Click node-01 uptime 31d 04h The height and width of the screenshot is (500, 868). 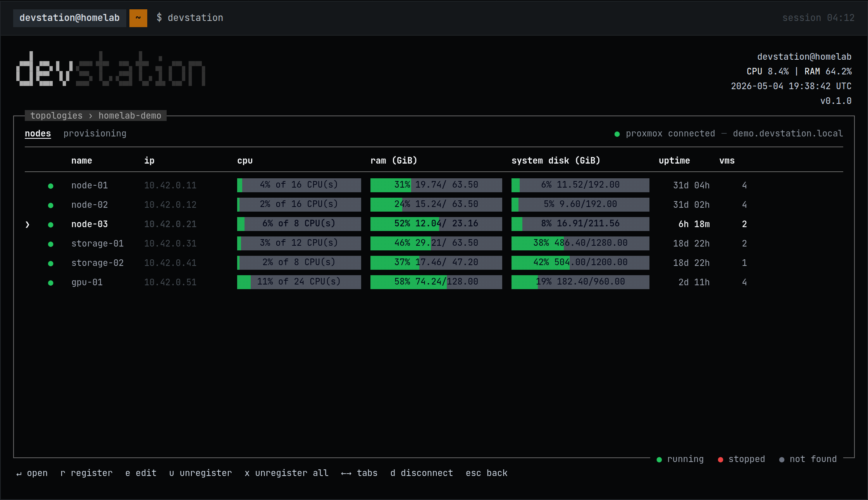(691, 185)
